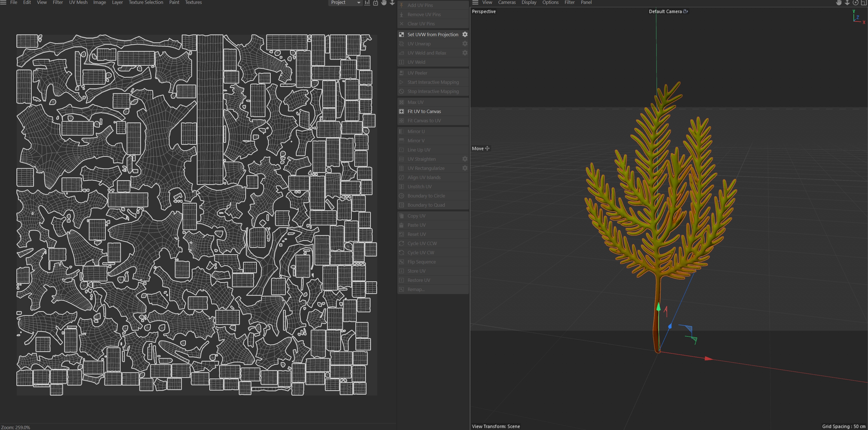Open Set UVW from Projection settings gear
The height and width of the screenshot is (430, 868).
click(465, 35)
